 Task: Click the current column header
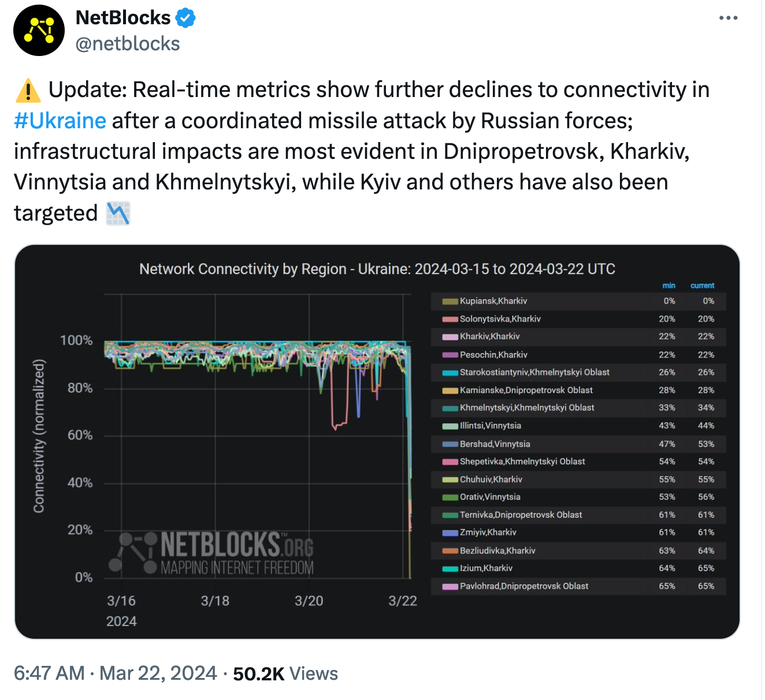702,285
